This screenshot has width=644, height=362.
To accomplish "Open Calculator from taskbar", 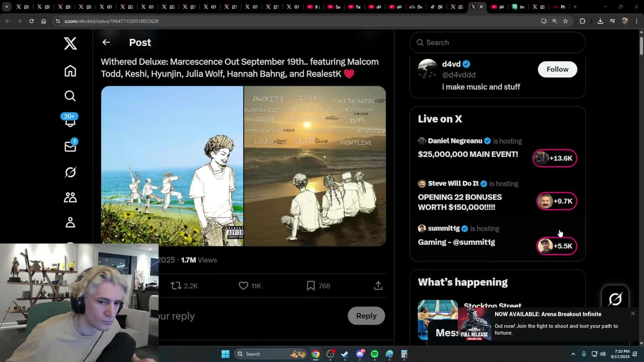I will [404, 354].
